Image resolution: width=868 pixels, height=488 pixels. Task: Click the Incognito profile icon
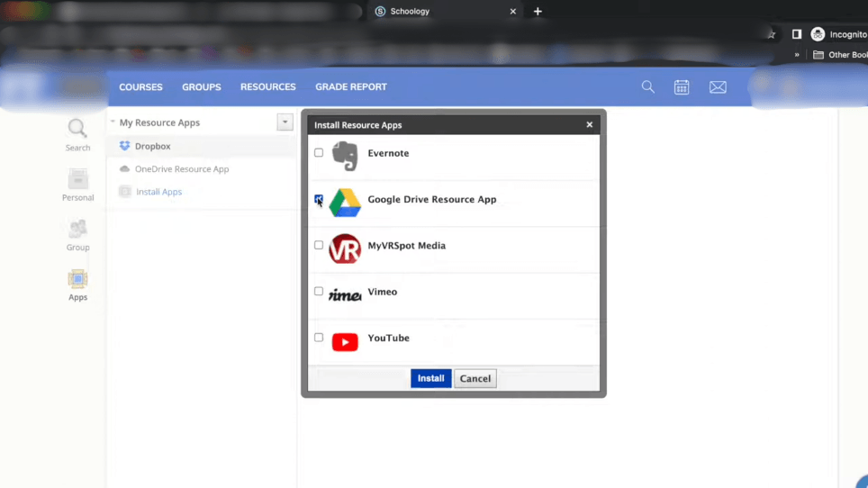tap(818, 34)
